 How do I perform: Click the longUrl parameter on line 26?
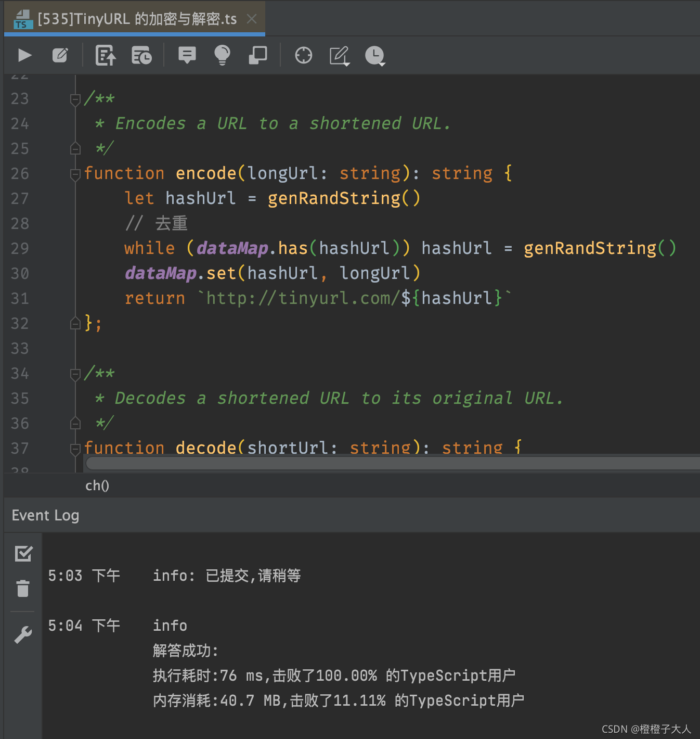point(282,173)
